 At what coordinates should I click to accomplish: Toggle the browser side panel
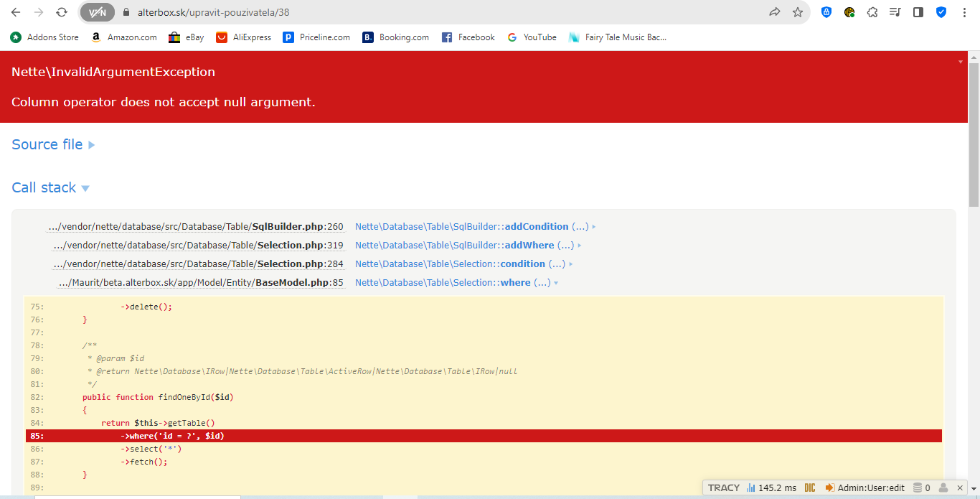pyautogui.click(x=918, y=12)
